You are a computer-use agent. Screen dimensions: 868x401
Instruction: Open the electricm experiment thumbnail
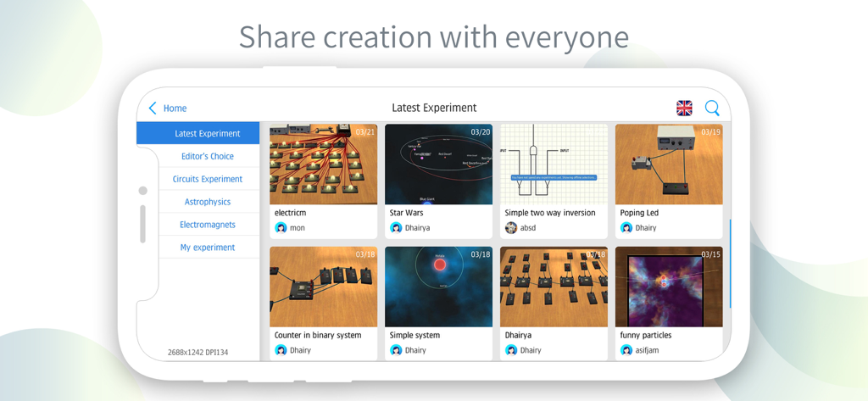(x=323, y=164)
